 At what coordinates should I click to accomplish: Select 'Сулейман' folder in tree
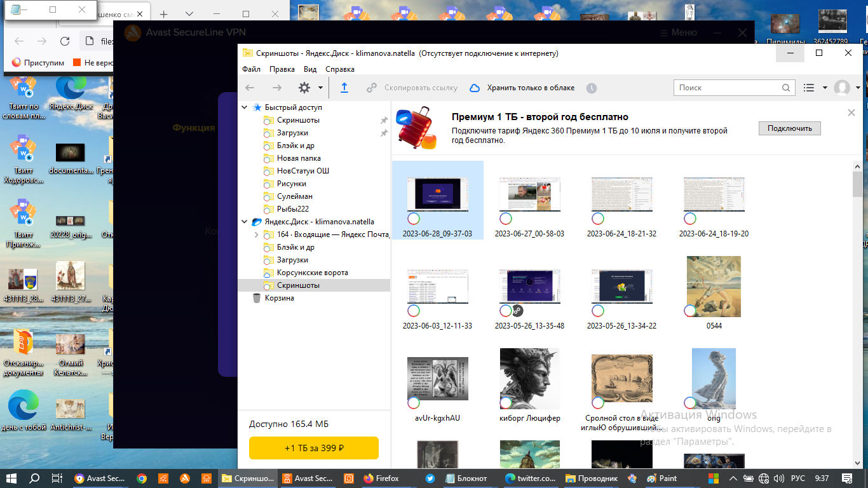click(x=295, y=196)
